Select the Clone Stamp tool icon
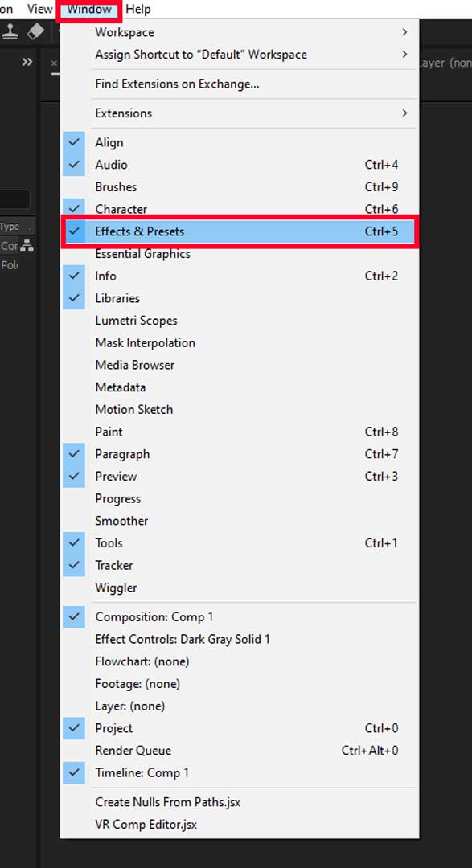The width and height of the screenshot is (472, 868). click(10, 32)
